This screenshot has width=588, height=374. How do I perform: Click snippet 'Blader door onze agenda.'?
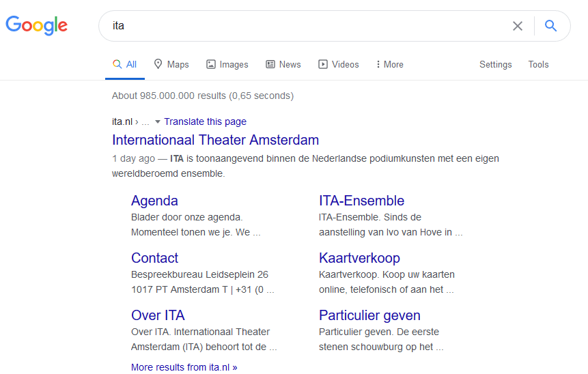(x=186, y=217)
